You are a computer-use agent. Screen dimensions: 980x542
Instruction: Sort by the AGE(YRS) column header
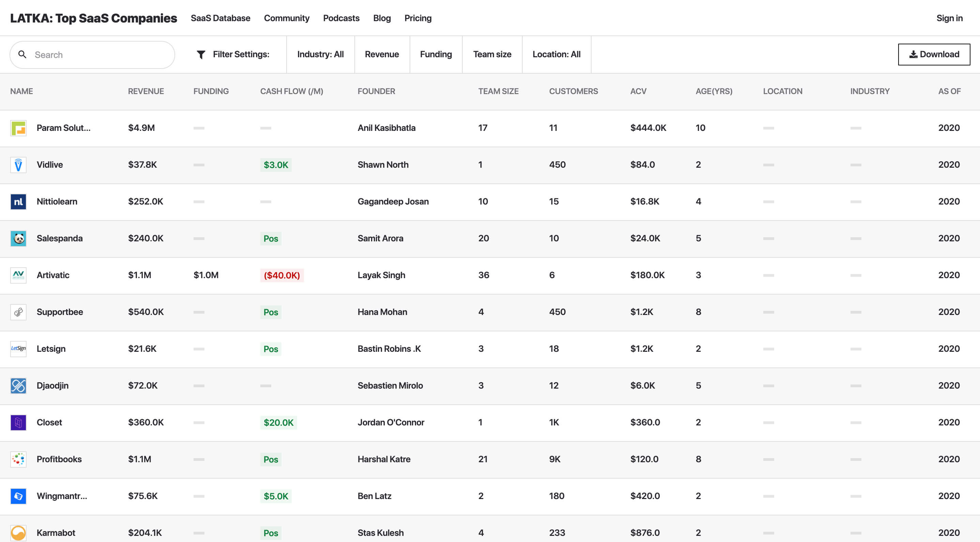[x=714, y=91]
